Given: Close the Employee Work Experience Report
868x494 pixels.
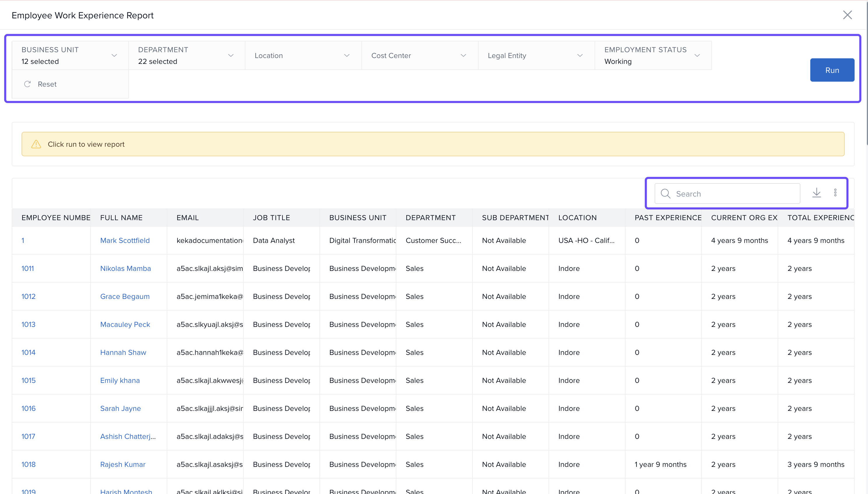Looking at the screenshot, I should pos(847,15).
